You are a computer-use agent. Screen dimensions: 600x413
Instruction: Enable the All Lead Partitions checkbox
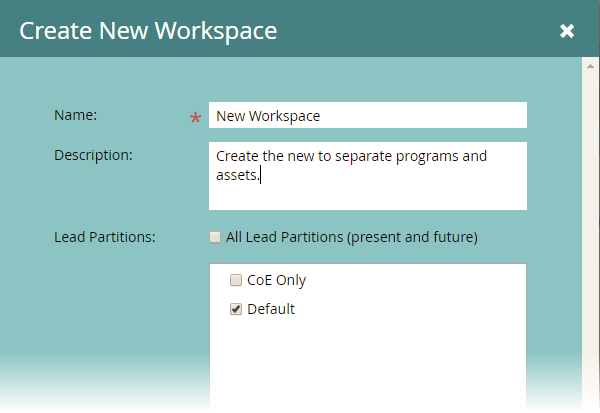tap(215, 238)
